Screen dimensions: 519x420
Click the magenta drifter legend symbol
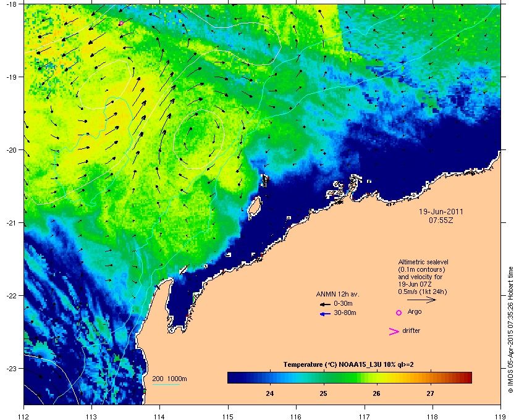(x=394, y=332)
